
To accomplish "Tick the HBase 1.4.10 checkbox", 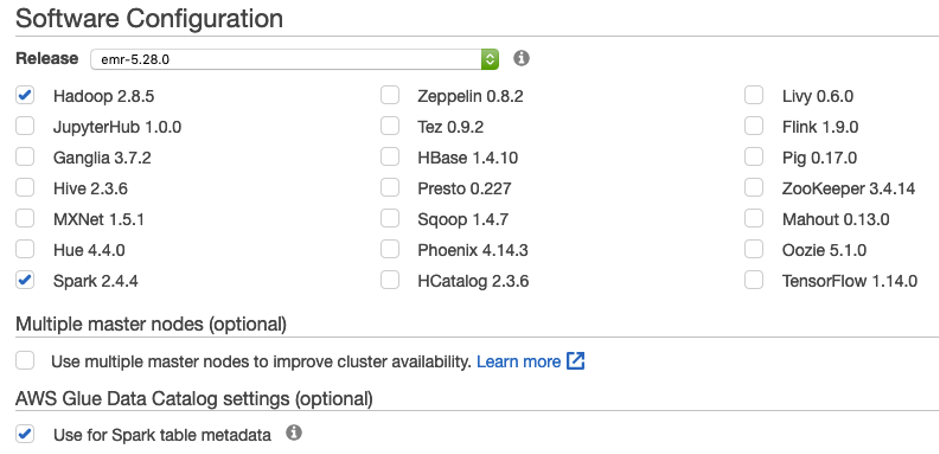I will [390, 157].
